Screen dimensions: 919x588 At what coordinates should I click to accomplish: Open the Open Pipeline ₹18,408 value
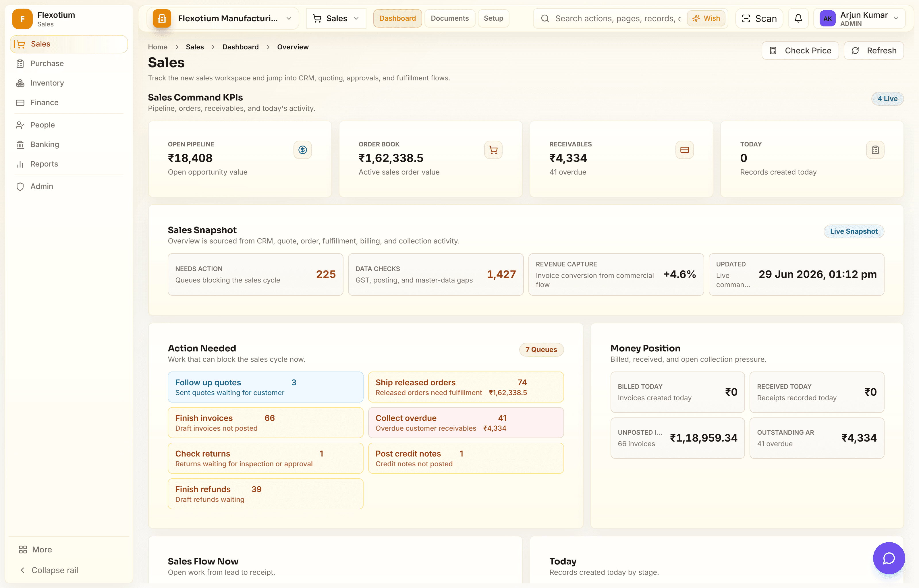190,158
